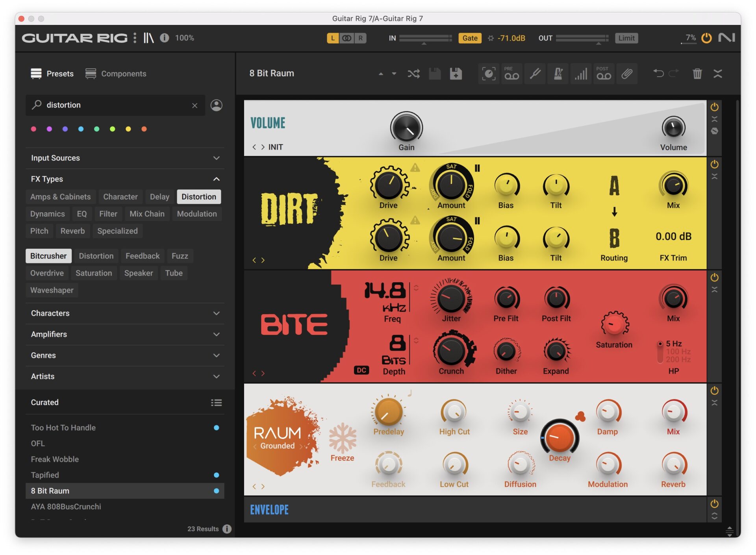Open the Tapified preset

125,475
